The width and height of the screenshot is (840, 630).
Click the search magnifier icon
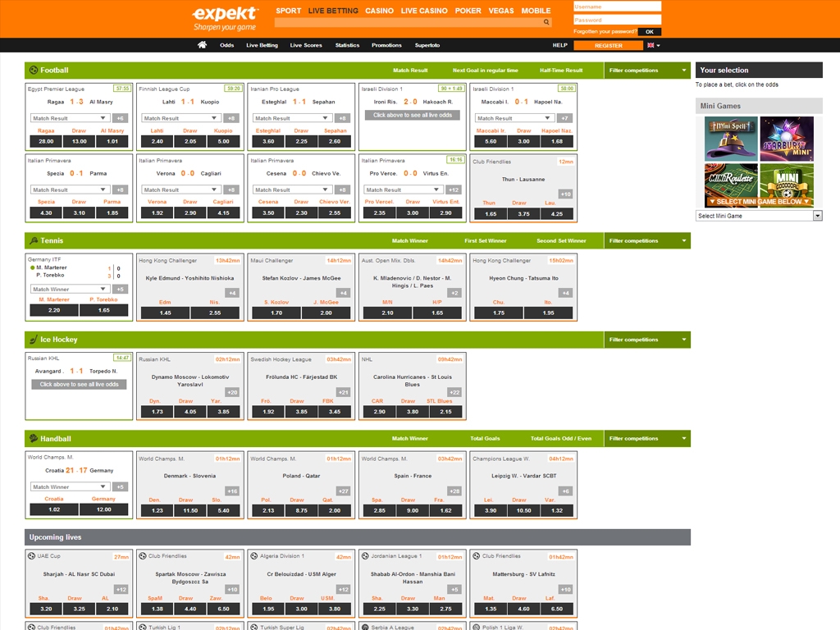[x=547, y=23]
